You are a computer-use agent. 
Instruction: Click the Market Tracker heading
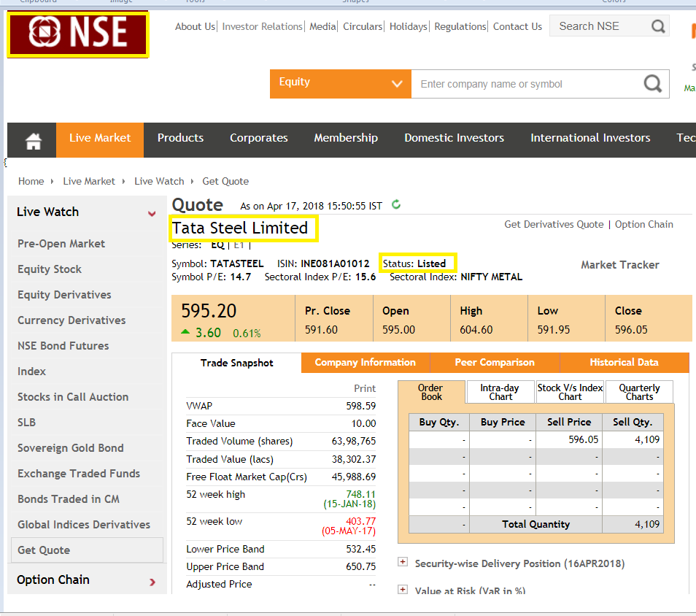(619, 265)
